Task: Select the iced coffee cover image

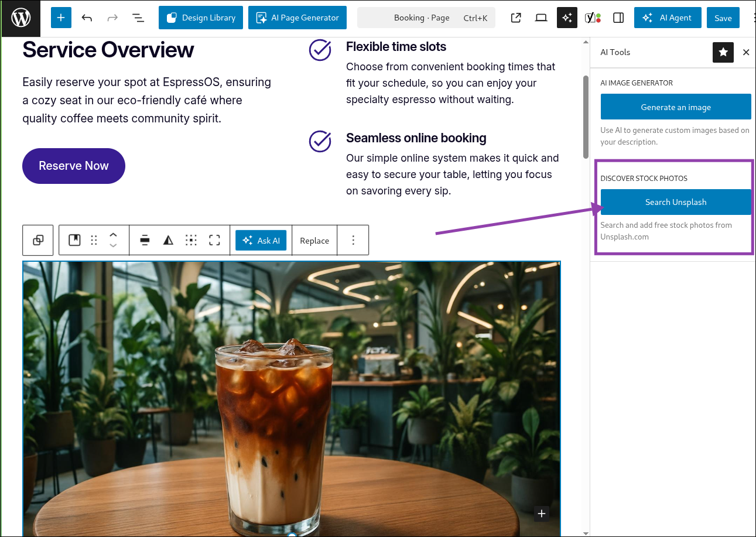Action: point(292,398)
